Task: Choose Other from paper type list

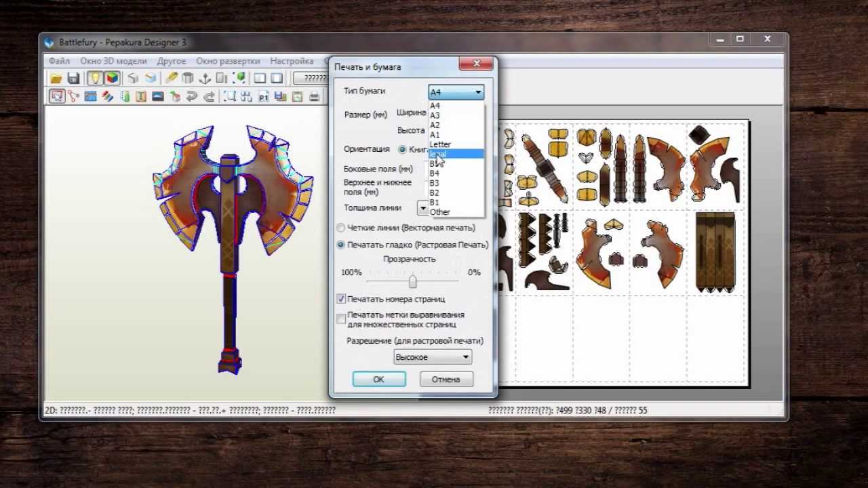Action: (x=456, y=212)
